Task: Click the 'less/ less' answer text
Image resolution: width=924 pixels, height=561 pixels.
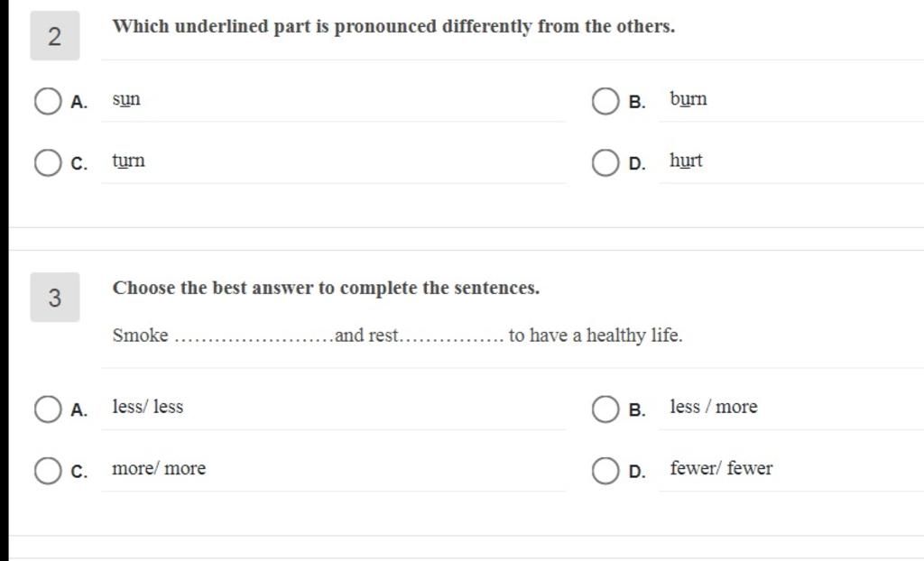Action: pos(148,407)
